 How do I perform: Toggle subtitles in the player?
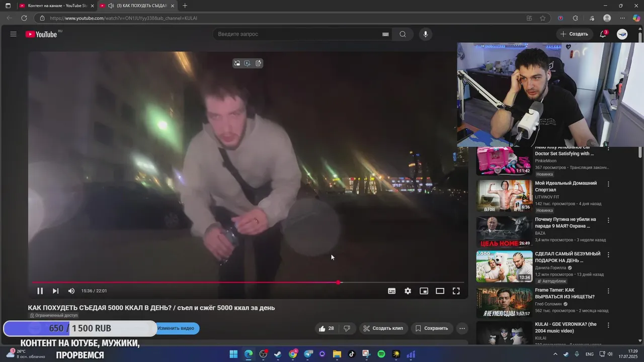click(x=391, y=291)
